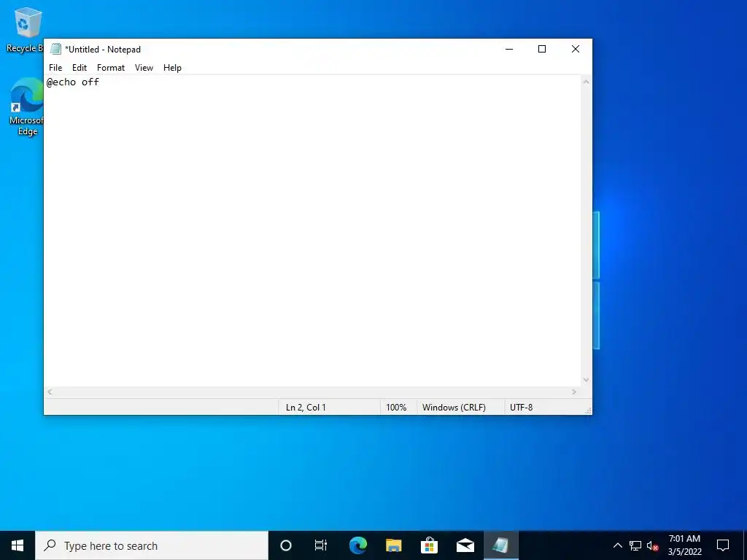Maximize the Notepad window
The image size is (747, 560).
(x=542, y=49)
